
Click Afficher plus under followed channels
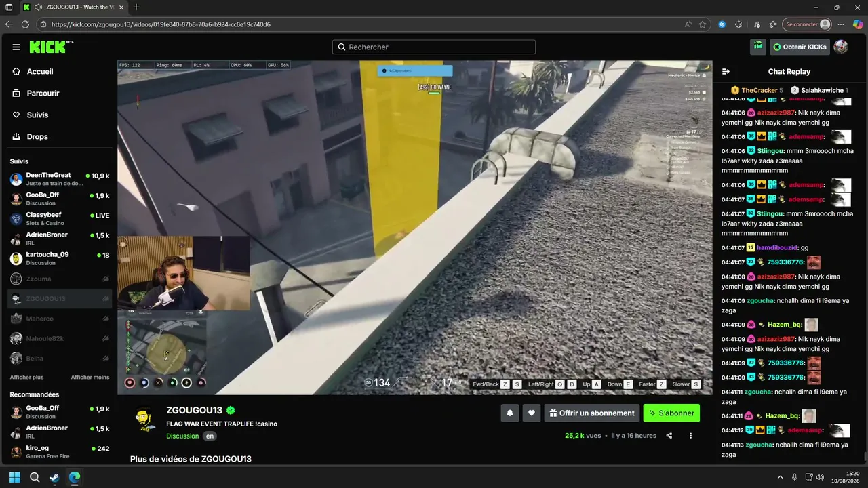tap(26, 377)
